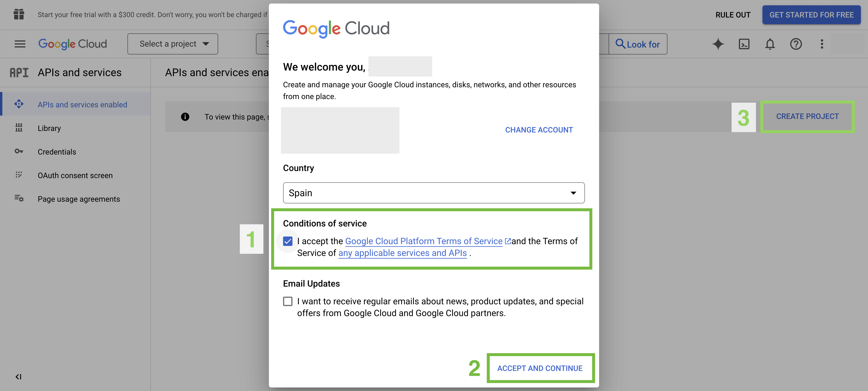868x391 pixels.
Task: Click the API icon beside APIs and services
Action: [x=19, y=73]
